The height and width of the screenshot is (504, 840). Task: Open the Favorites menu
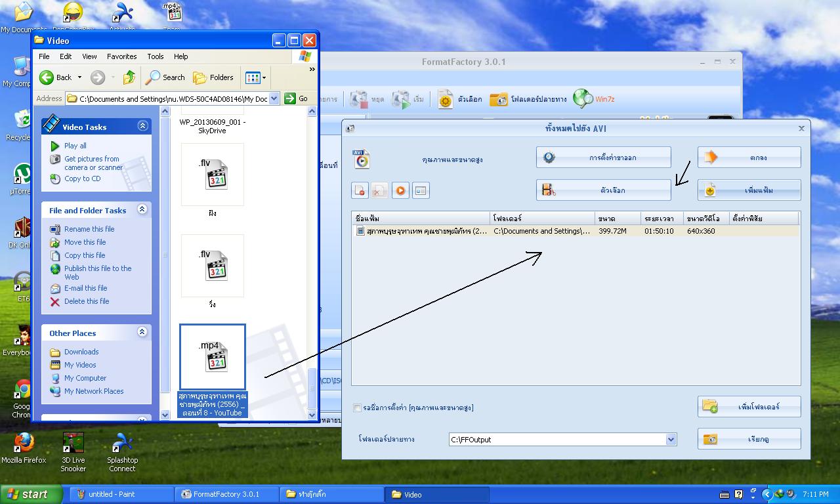click(122, 56)
